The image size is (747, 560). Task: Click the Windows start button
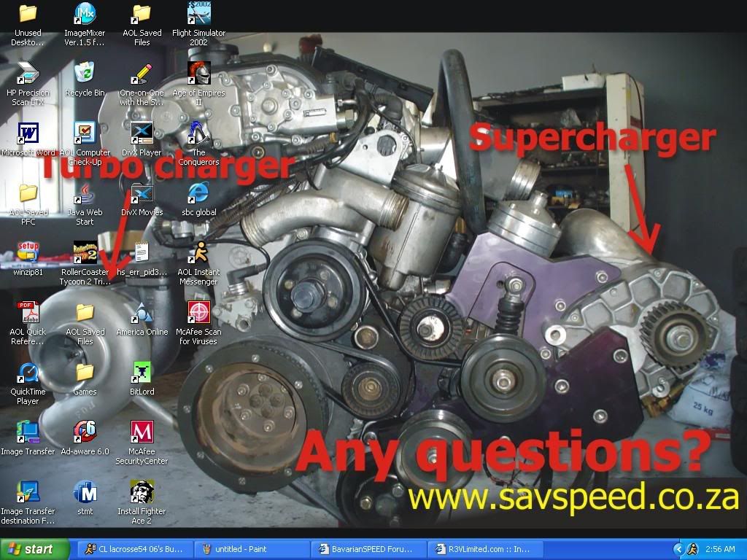pyautogui.click(x=34, y=549)
